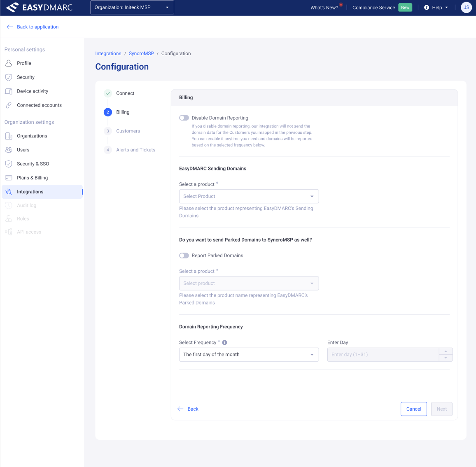Click the JS user avatar

[x=466, y=7]
